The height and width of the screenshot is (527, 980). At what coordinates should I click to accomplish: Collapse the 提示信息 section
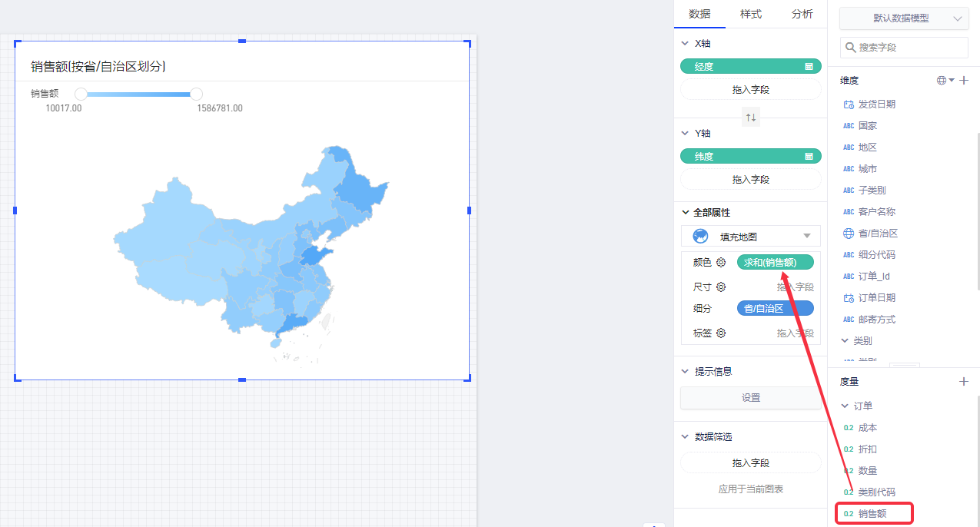pyautogui.click(x=685, y=371)
